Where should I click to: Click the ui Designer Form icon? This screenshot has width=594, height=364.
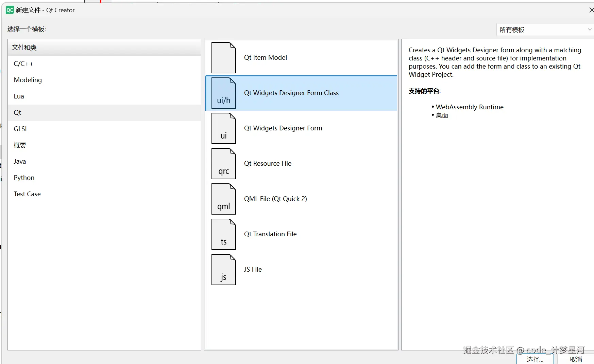[x=223, y=128]
